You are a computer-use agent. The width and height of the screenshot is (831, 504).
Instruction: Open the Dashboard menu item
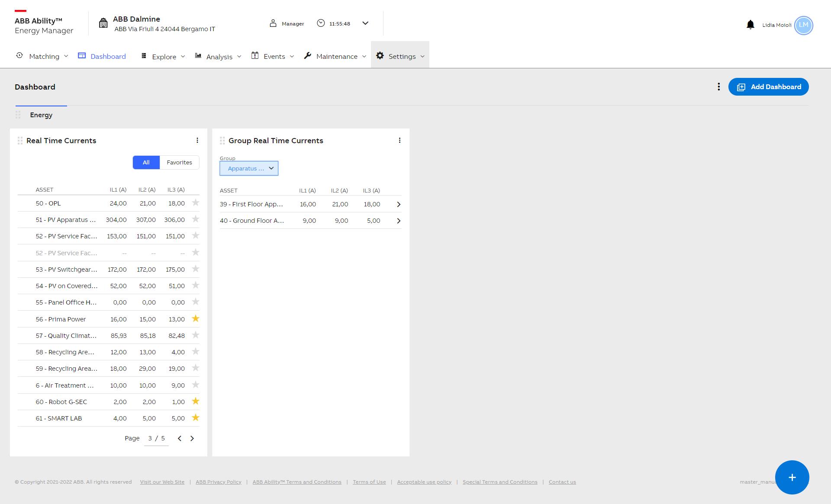102,56
